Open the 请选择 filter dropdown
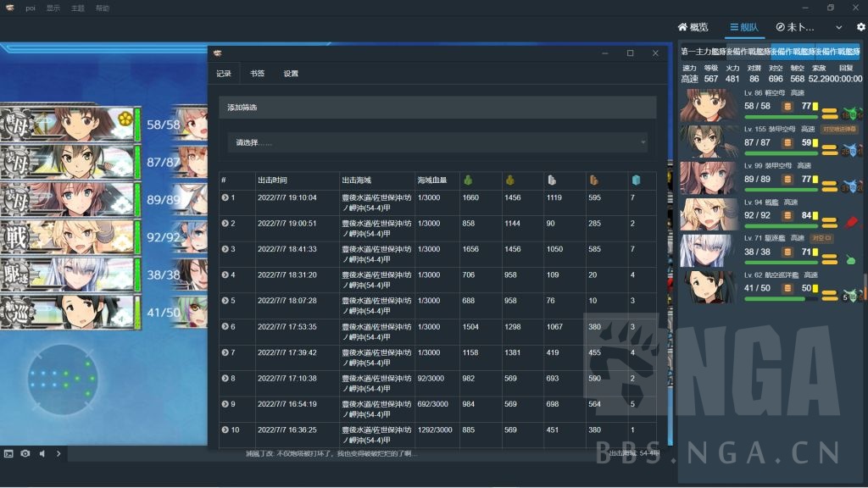868x488 pixels. 437,142
